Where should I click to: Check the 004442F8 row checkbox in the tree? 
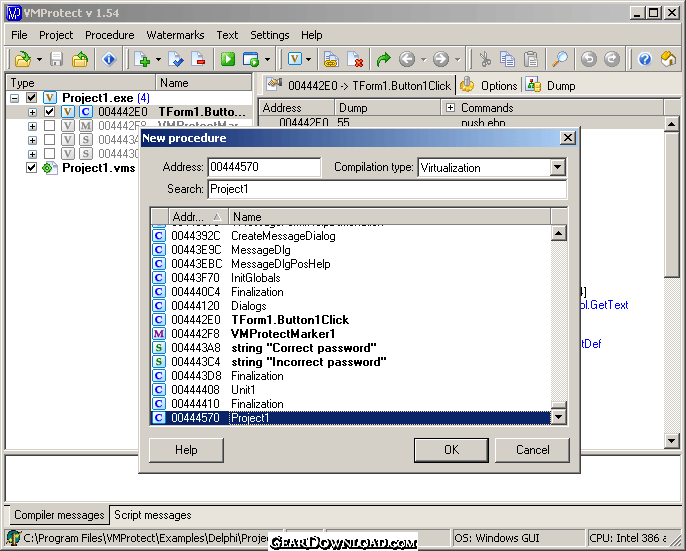coord(49,126)
